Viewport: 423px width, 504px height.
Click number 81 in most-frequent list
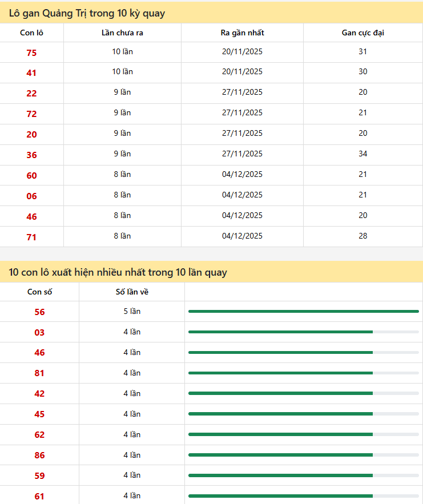[x=39, y=373]
